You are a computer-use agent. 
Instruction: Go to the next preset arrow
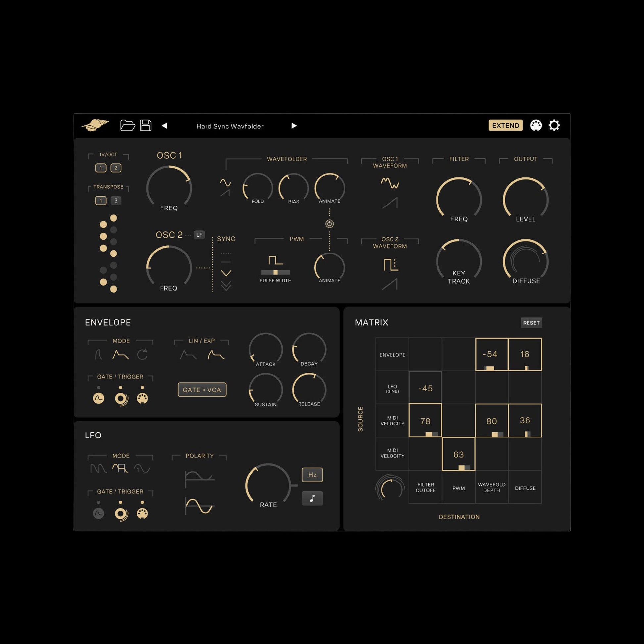tap(294, 126)
